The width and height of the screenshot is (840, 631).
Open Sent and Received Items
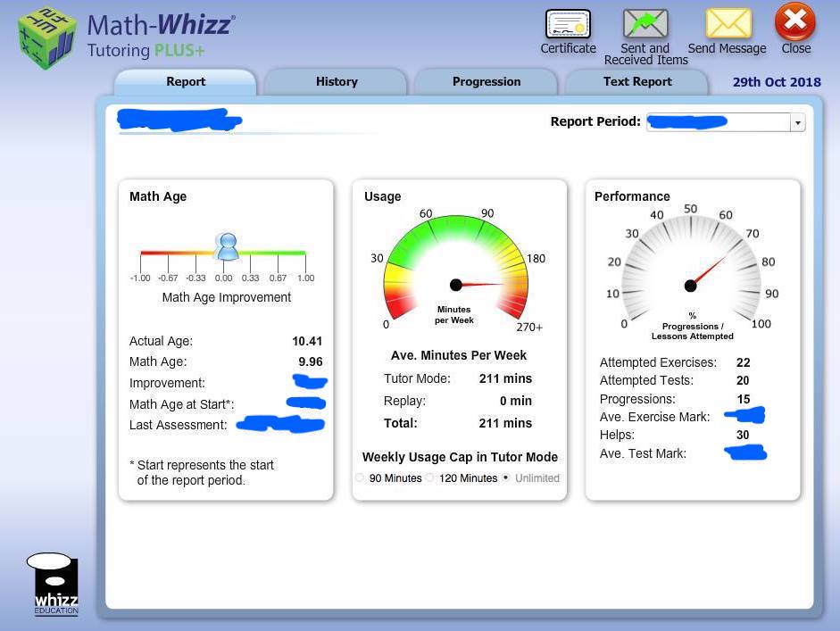pyautogui.click(x=645, y=25)
